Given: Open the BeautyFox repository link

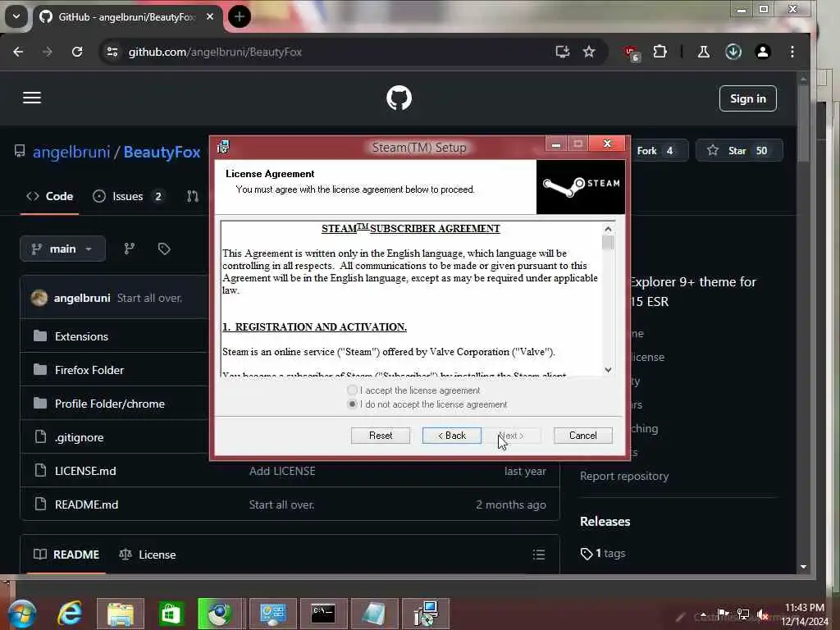Looking at the screenshot, I should pyautogui.click(x=162, y=152).
